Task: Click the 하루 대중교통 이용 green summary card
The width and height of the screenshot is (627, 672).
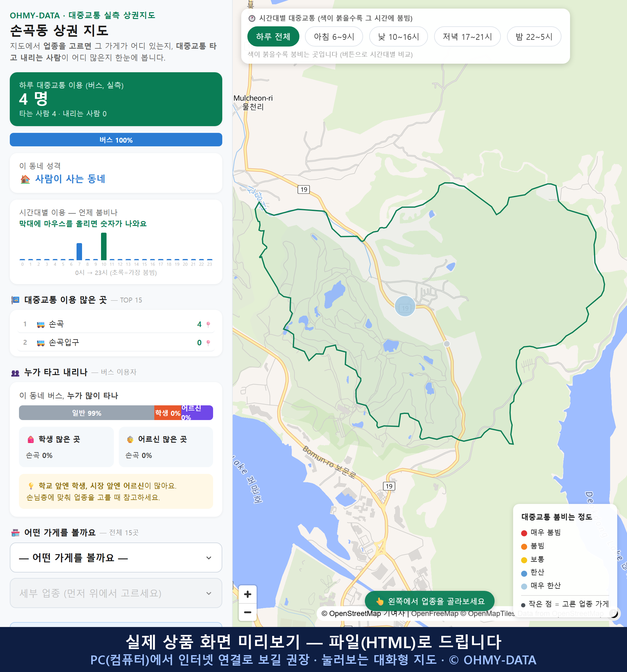Action: pyautogui.click(x=116, y=99)
